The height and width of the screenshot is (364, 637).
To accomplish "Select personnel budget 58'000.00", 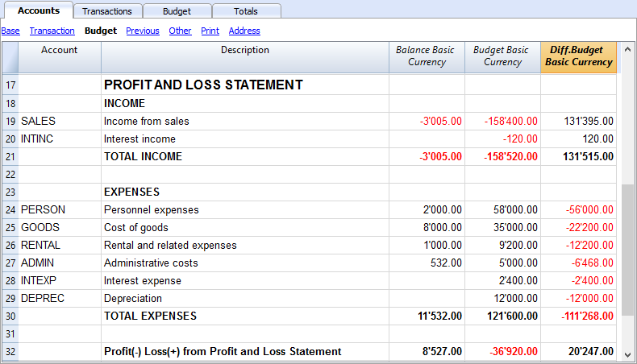I will point(502,210).
